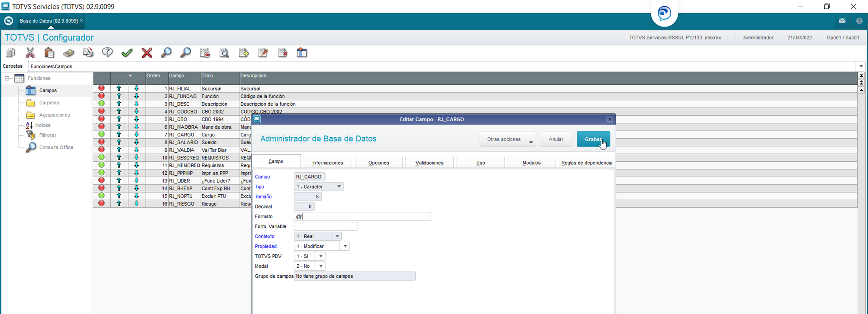The image size is (868, 314).
Task: Collapse the Funciones tree node
Action: point(7,78)
